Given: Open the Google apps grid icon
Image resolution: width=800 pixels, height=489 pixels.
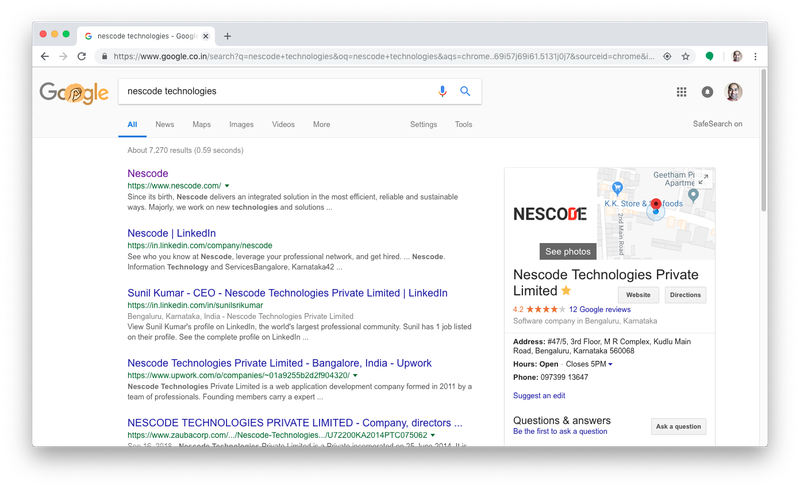Looking at the screenshot, I should pyautogui.click(x=681, y=92).
